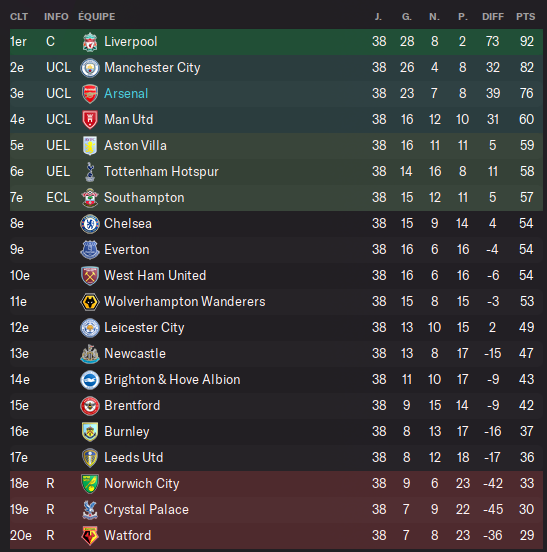Click the Brighton & Hove Albion name
Viewport: 547px width, 552px height.
click(x=172, y=380)
